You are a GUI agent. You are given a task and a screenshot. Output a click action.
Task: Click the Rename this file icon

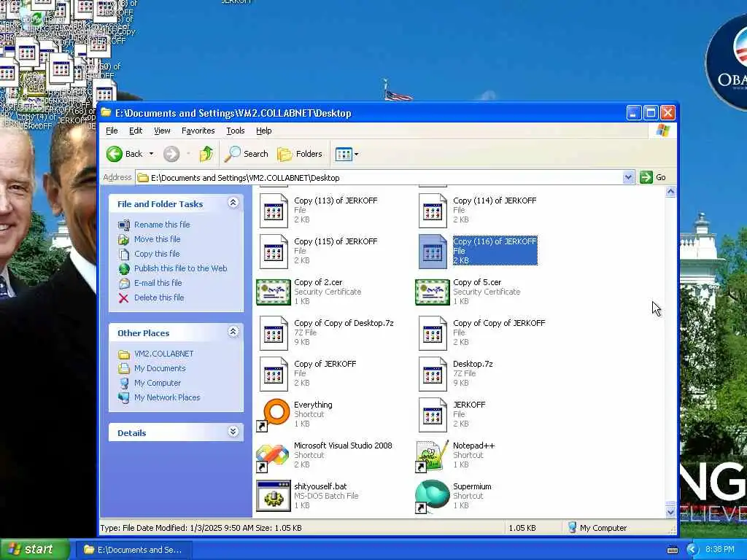(124, 225)
